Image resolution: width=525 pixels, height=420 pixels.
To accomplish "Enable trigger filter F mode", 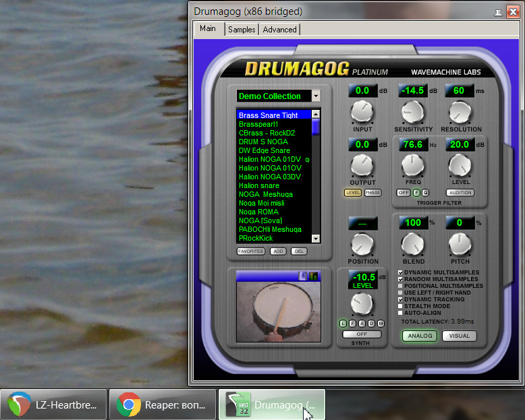I will (416, 193).
